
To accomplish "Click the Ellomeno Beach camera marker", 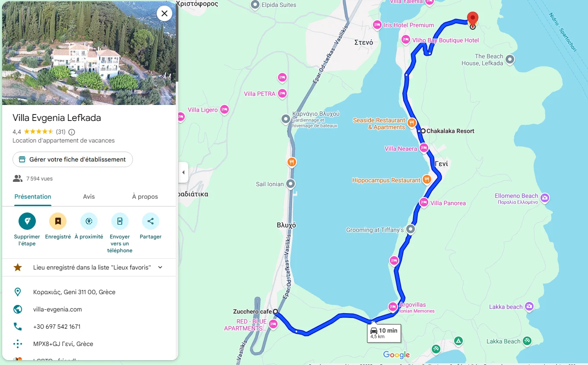I will tap(545, 198).
